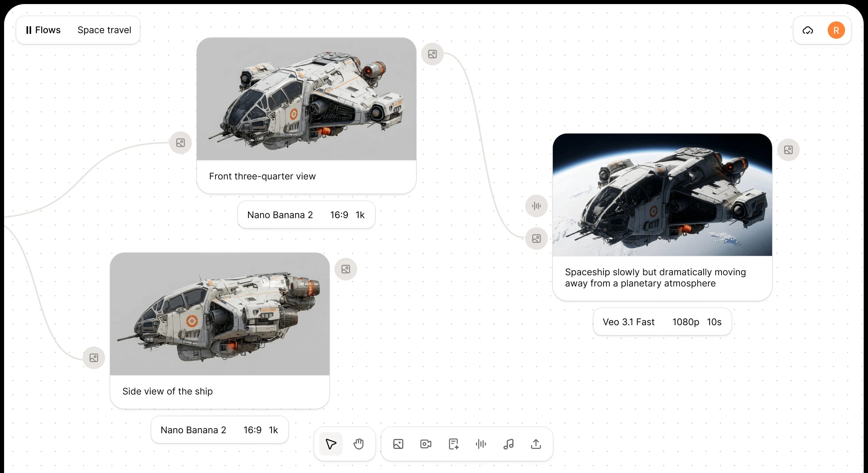Open the Flows menu
This screenshot has height=473, width=868.
pos(44,30)
